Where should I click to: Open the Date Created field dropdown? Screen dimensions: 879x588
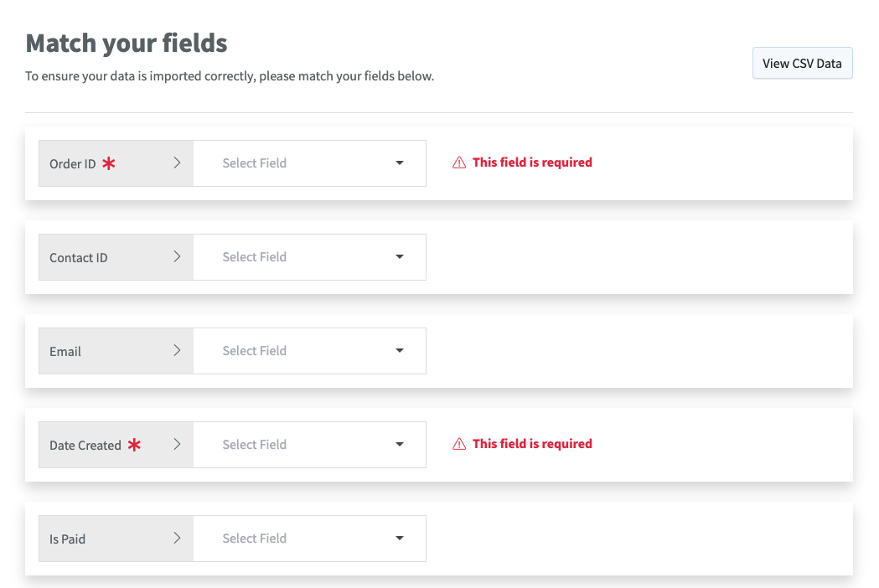[309, 445]
